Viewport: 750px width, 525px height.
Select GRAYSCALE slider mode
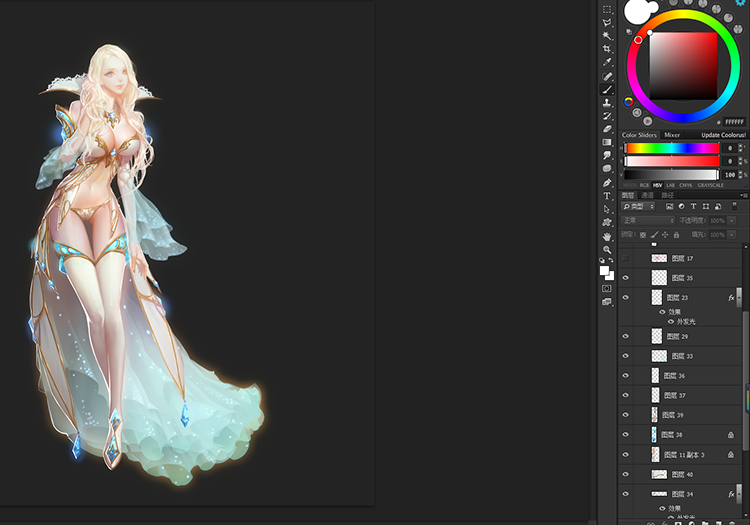[710, 185]
